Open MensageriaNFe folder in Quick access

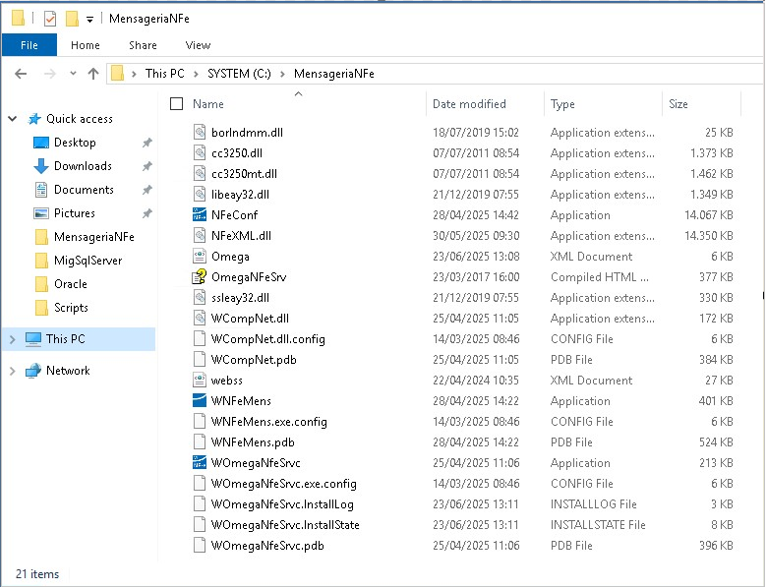(94, 237)
